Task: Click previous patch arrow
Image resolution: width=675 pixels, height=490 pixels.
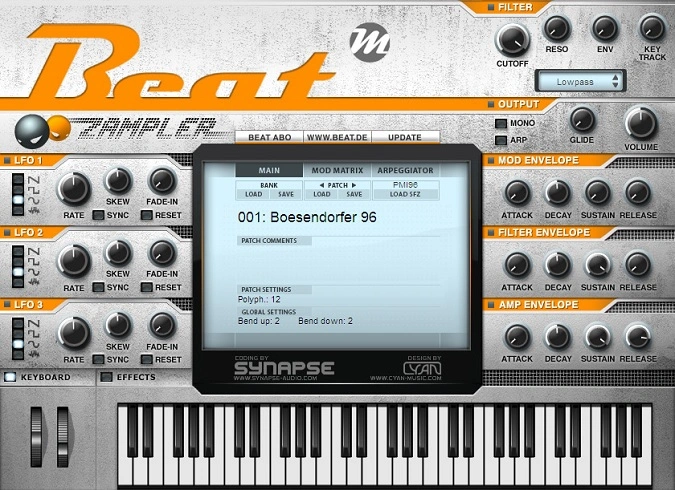Action: tap(321, 185)
